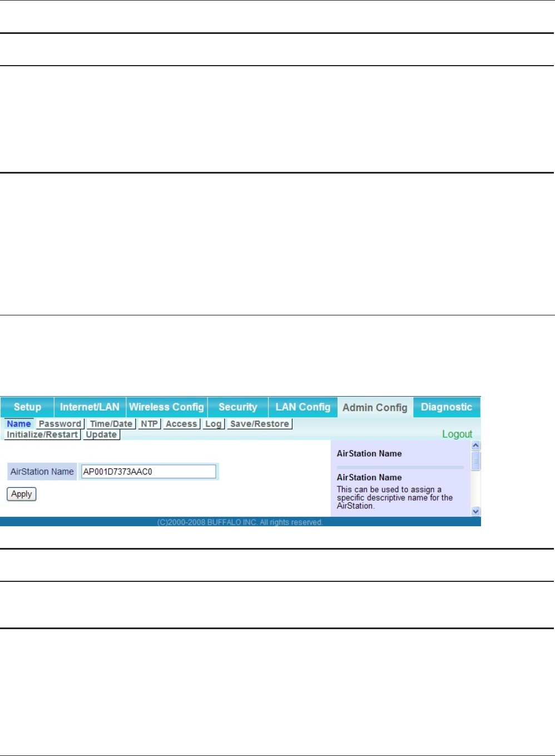555x756 pixels.
Task: Switch to Internet/LAN tab
Action: (x=90, y=407)
